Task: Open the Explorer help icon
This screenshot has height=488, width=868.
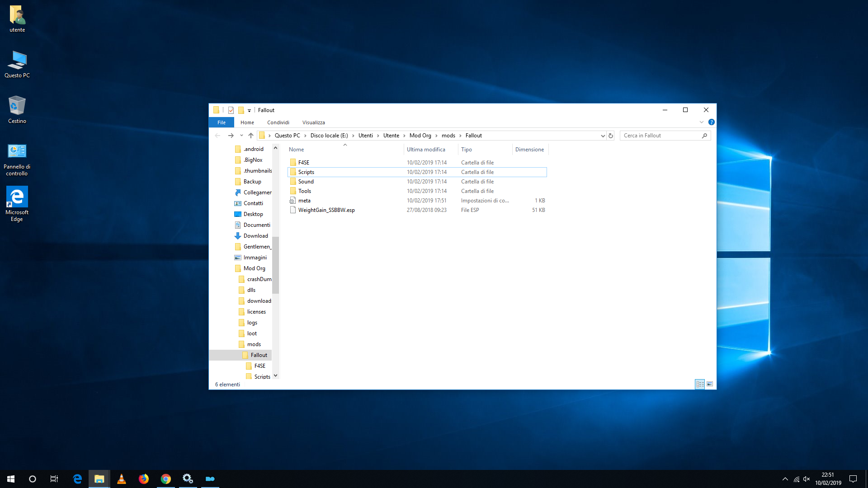Action: (x=711, y=122)
